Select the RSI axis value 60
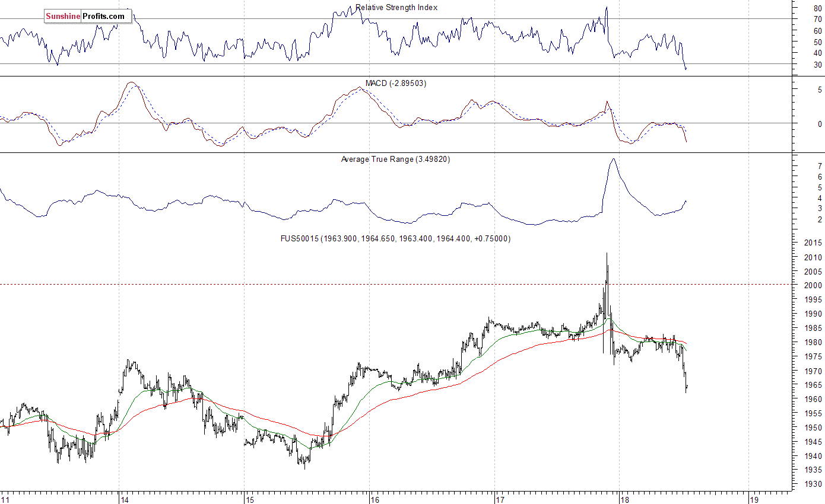 pos(817,31)
